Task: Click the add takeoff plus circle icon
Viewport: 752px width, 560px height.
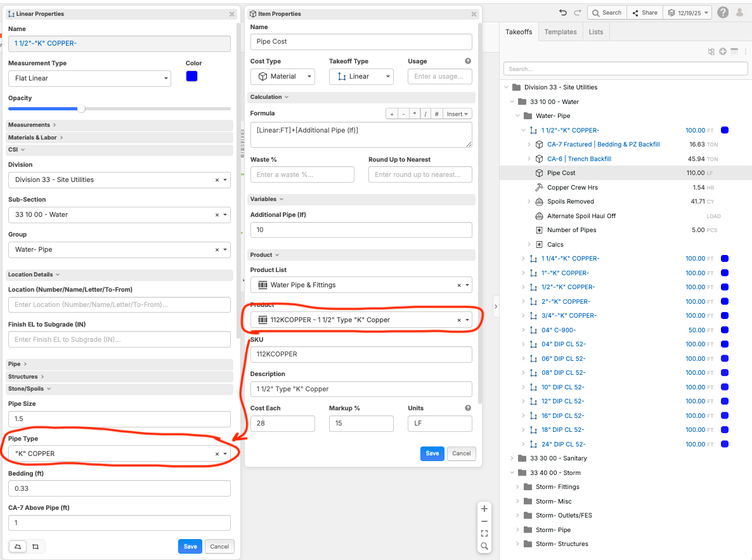Action: 723,51
